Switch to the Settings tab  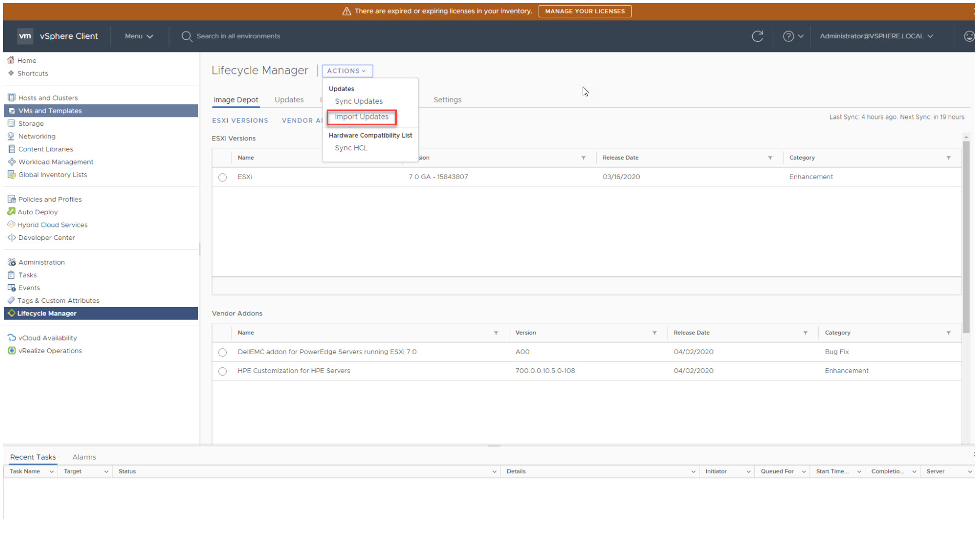tap(448, 100)
